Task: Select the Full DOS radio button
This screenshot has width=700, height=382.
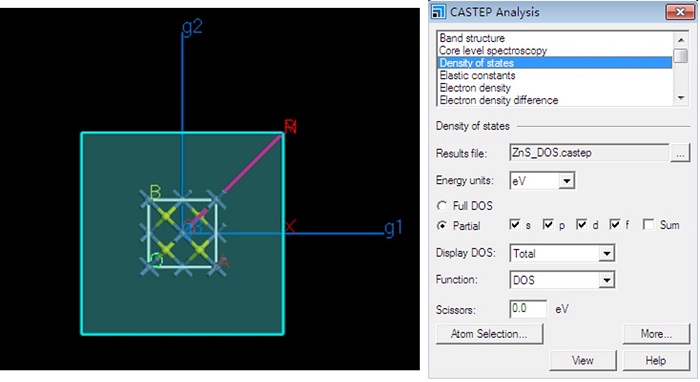Action: (x=442, y=206)
